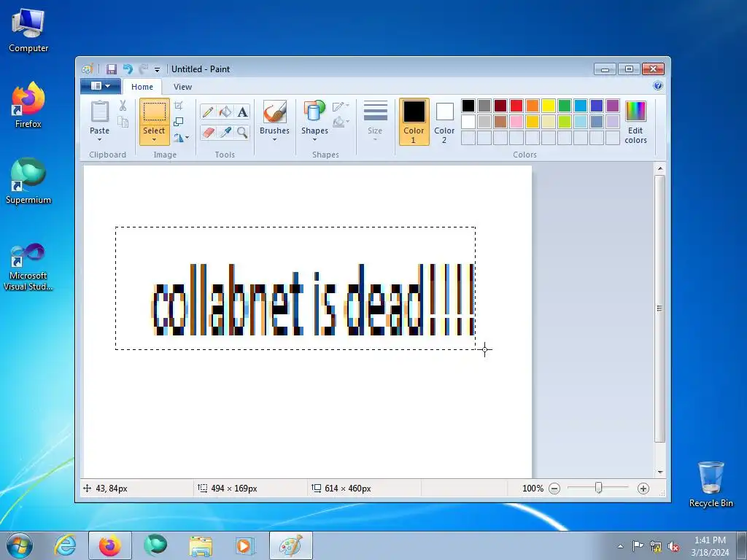Open the Firefox desktop shortcut

click(28, 106)
